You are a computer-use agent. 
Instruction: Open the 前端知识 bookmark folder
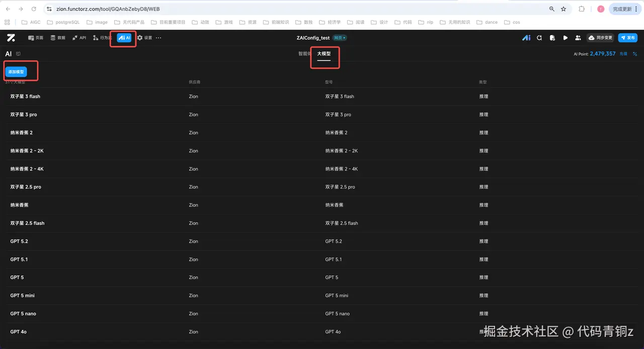click(x=276, y=22)
